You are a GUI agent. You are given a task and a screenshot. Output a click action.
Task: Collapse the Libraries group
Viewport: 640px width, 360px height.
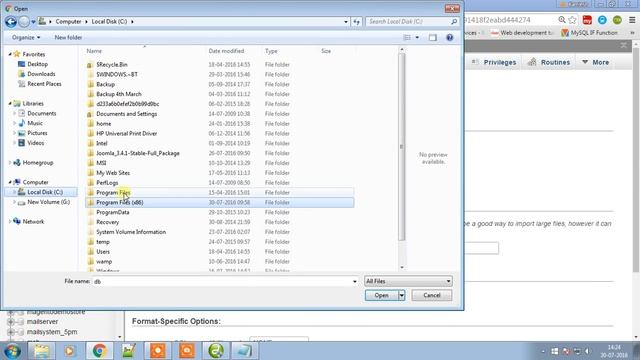[10, 104]
